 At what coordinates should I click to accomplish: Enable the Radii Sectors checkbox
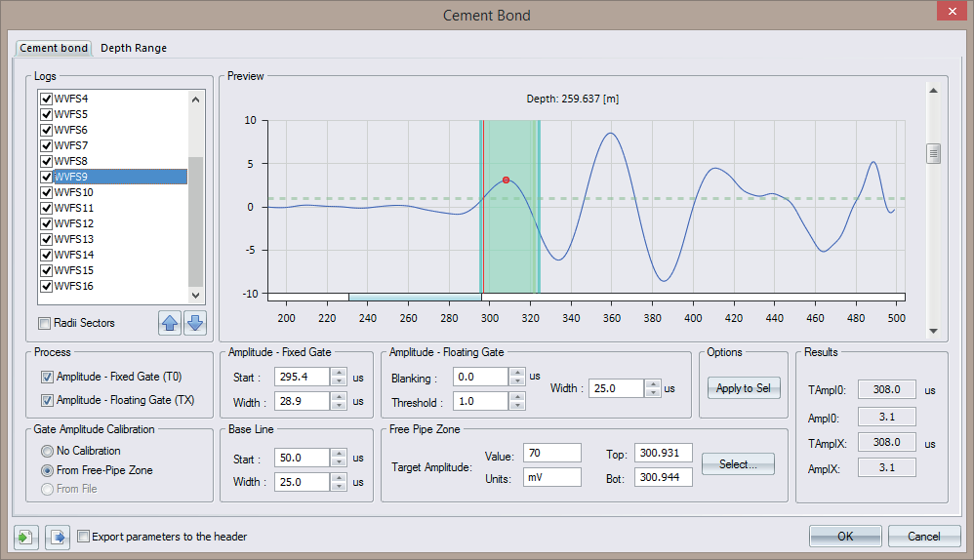pyautogui.click(x=45, y=324)
